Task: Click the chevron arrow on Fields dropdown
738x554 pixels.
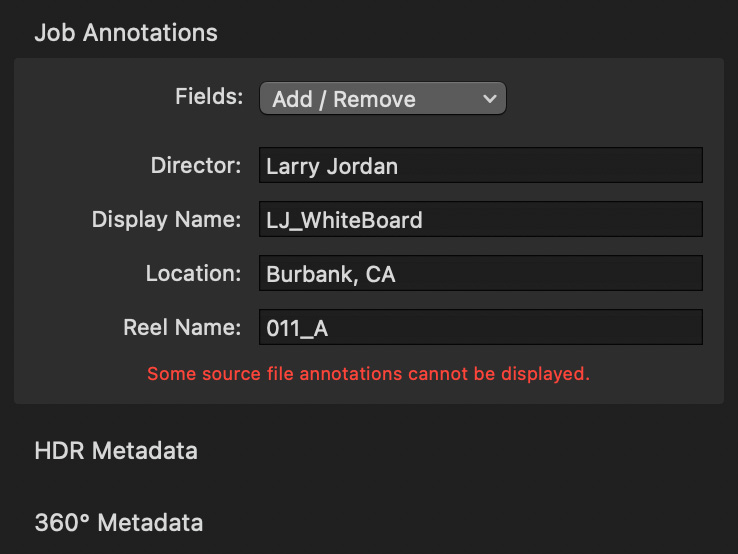Action: 489,99
